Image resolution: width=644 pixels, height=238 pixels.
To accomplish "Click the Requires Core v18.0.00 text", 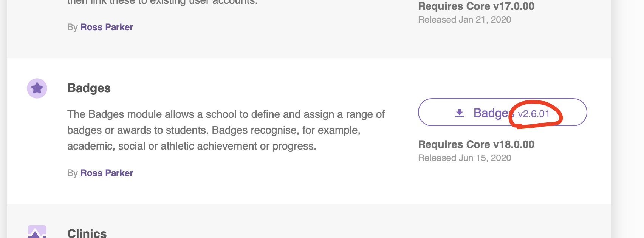I will (476, 145).
